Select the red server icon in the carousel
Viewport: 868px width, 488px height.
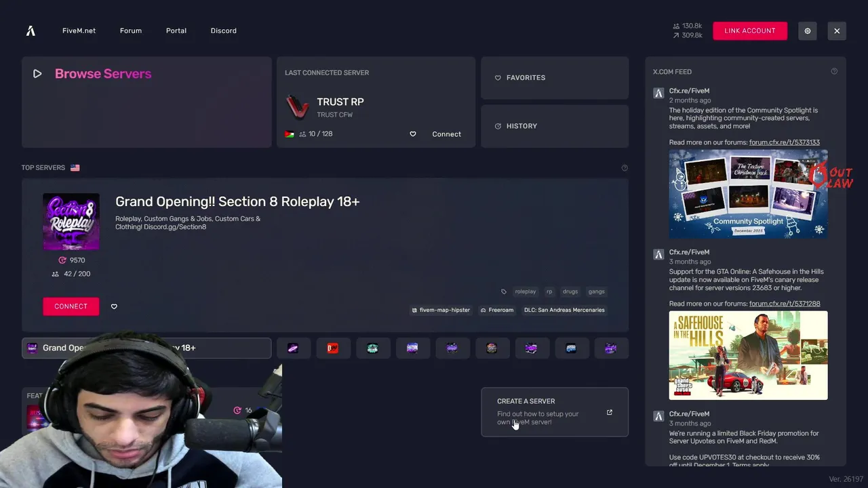click(332, 348)
